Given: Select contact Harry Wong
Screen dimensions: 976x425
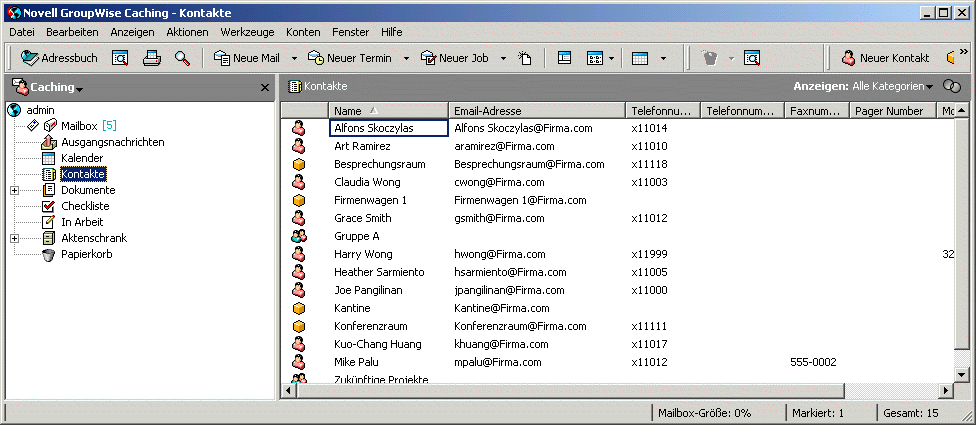Looking at the screenshot, I should coord(363,254).
